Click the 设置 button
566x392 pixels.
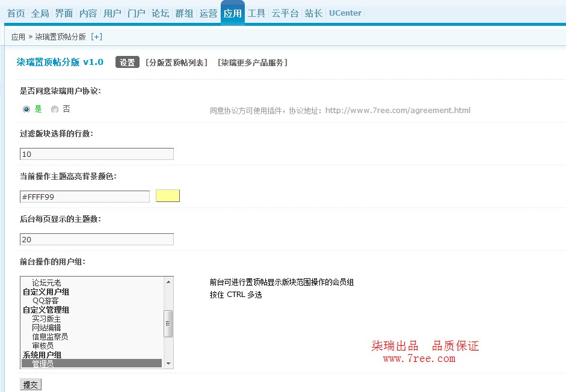pos(127,63)
